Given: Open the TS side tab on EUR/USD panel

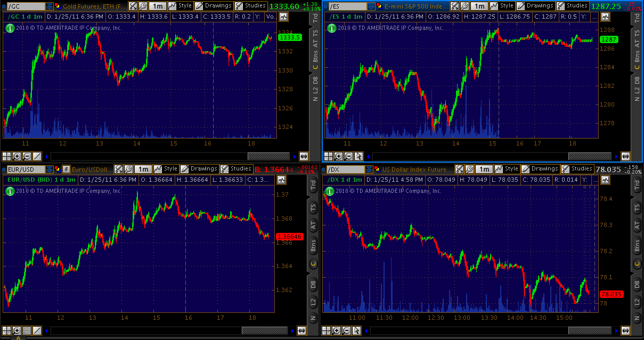Looking at the screenshot, I should [x=313, y=208].
